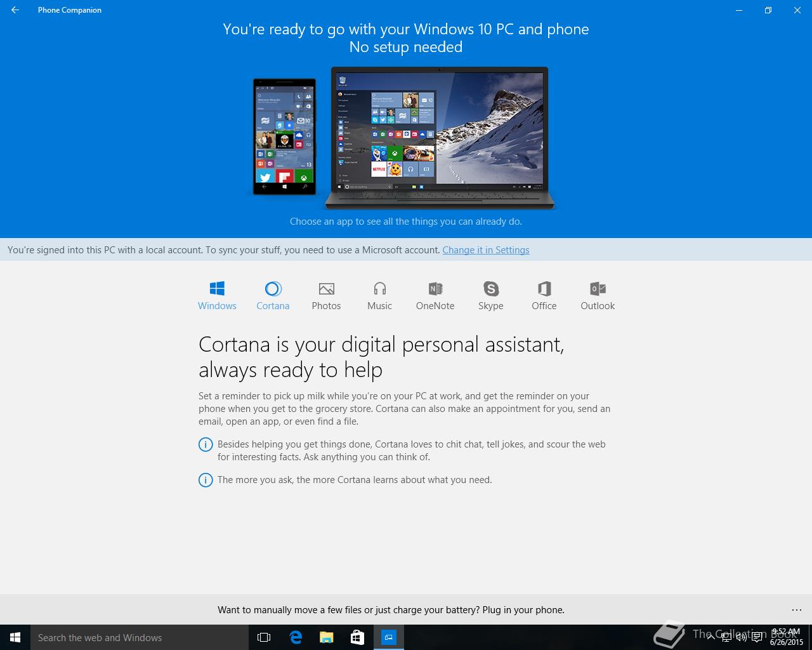Click the first info icon about chit chat
This screenshot has height=650, width=812.
[x=206, y=444]
